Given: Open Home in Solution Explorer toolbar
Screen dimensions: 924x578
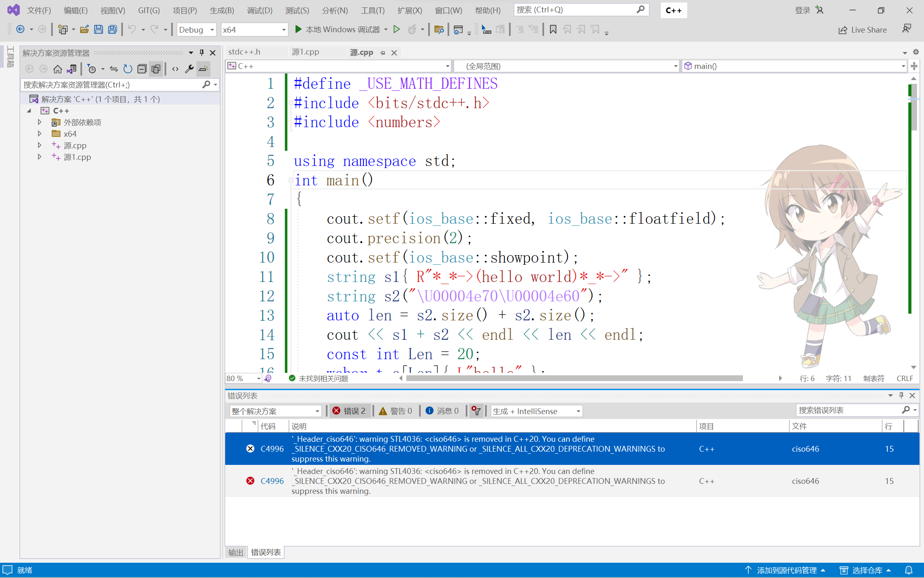Looking at the screenshot, I should tap(58, 69).
